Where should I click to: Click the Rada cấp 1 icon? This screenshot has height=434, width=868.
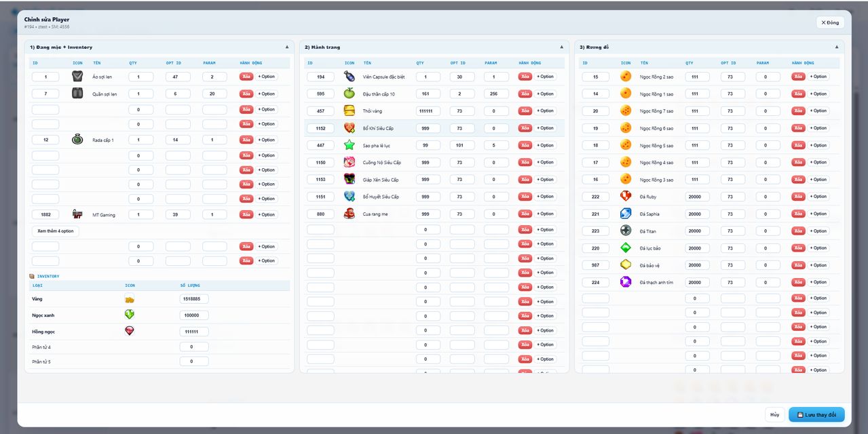click(x=77, y=140)
